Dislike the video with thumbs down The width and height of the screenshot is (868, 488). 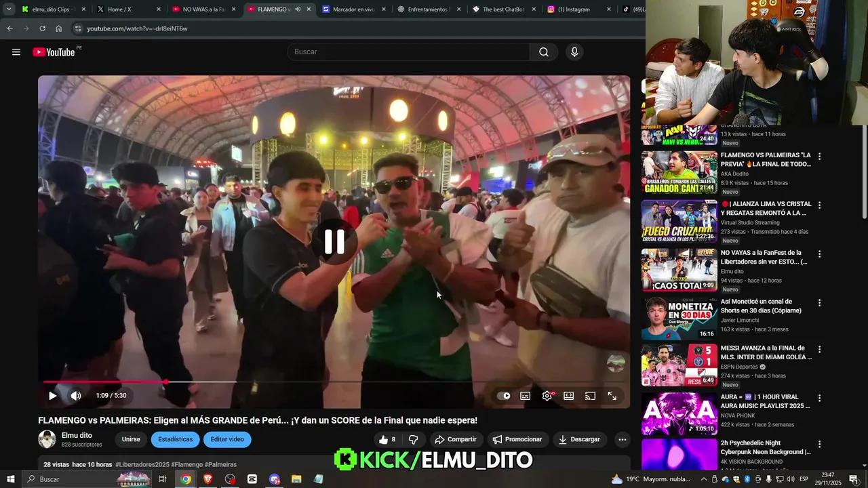[x=413, y=439]
